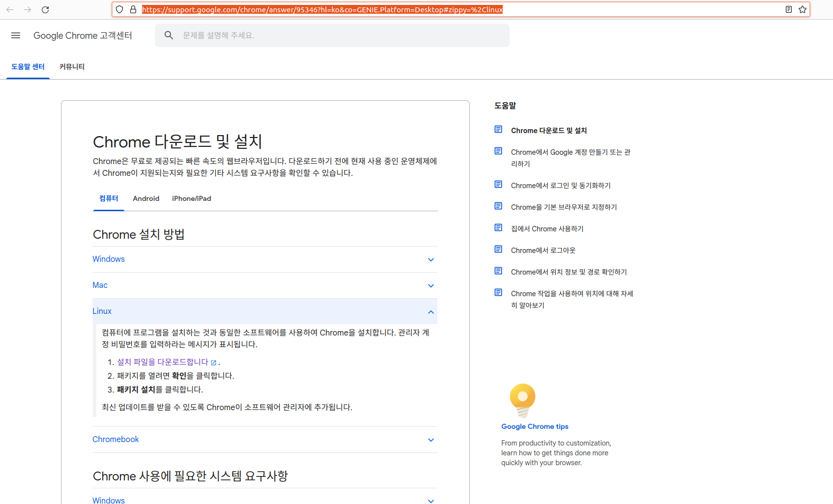
Task: Click the From productivity to customization description
Action: (x=556, y=453)
